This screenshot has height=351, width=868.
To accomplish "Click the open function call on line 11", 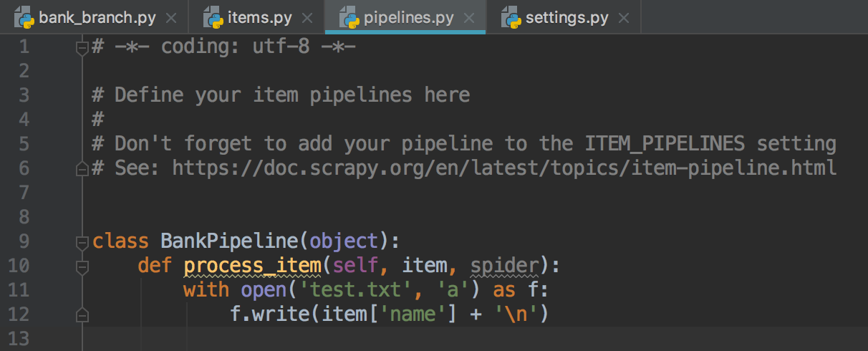I will coord(264,290).
